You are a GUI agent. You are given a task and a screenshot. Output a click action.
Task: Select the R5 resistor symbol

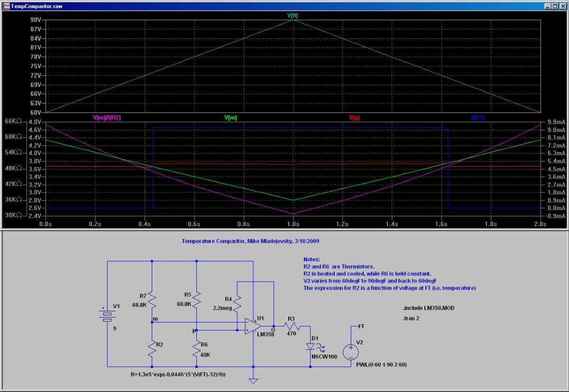click(x=197, y=300)
